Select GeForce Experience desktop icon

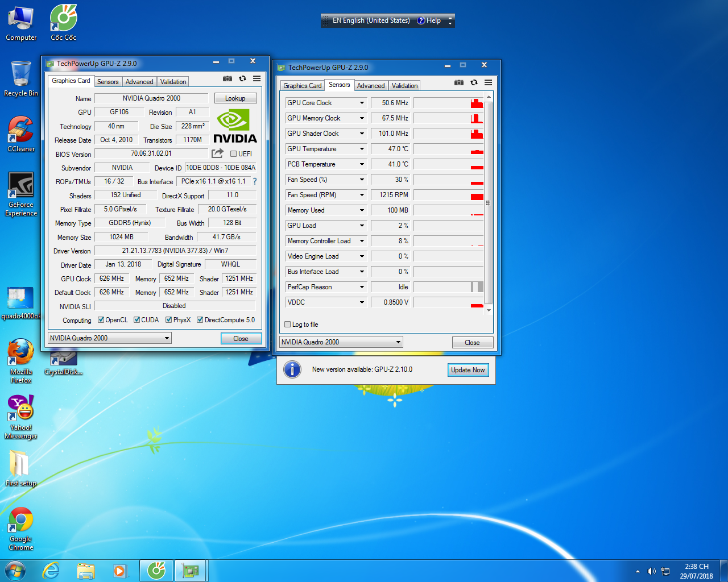pos(21,194)
